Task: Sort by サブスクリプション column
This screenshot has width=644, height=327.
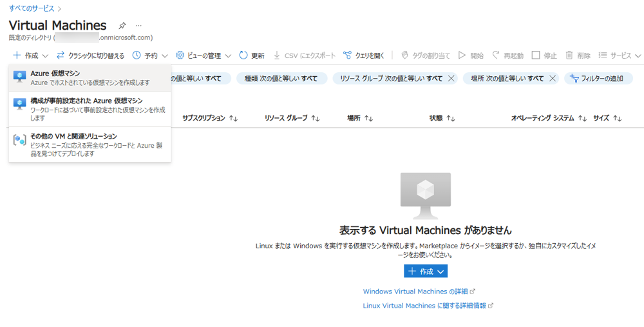Action: tap(211, 119)
